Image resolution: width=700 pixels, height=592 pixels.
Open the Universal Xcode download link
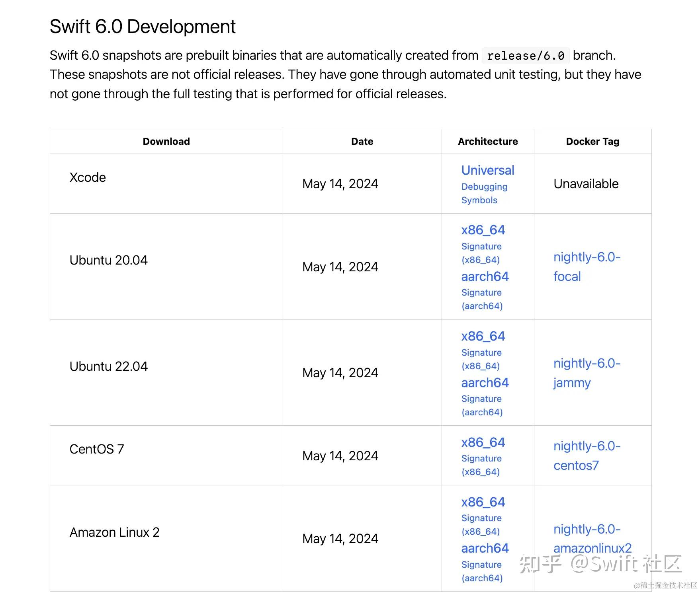487,170
